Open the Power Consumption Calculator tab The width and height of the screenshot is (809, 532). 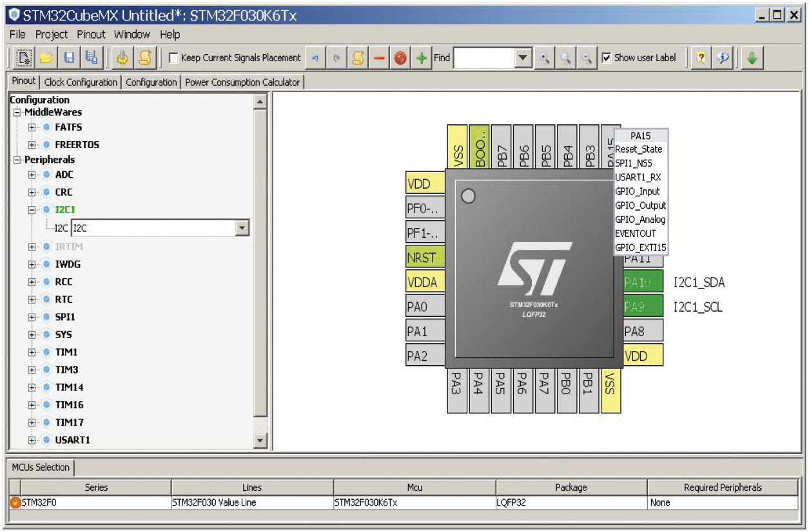click(x=242, y=82)
